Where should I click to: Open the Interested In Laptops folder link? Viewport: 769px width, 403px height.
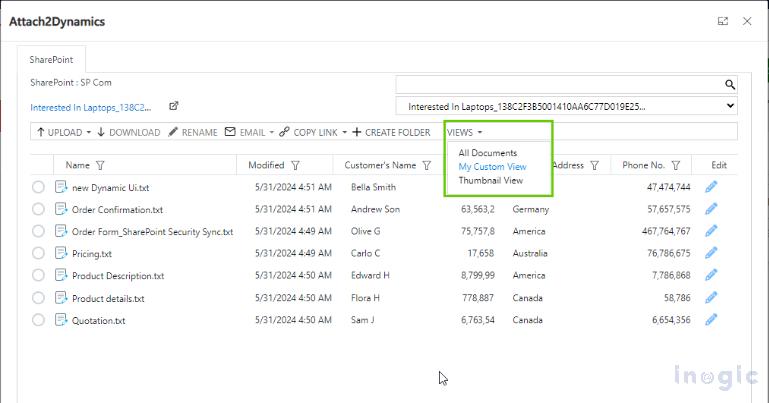pyautogui.click(x=90, y=106)
